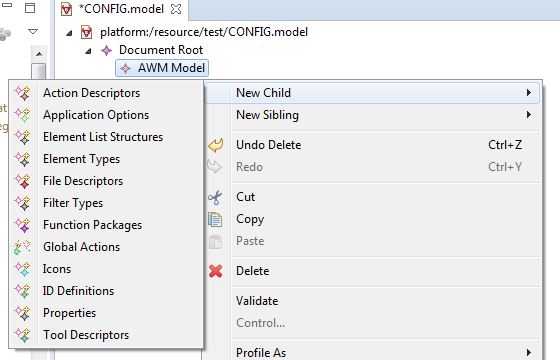Click the CONFIG.model tab file icon
Screen dimensions: 560x360
pyautogui.click(x=66, y=9)
